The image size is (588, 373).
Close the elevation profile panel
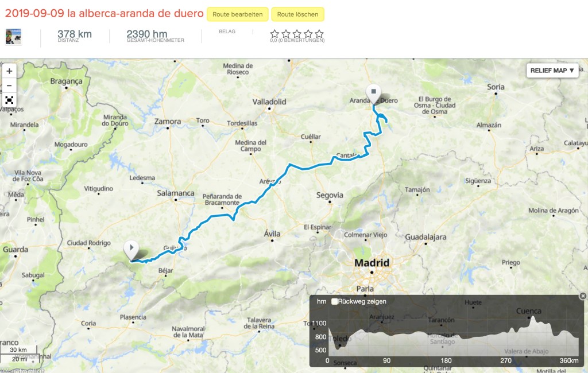tap(583, 296)
